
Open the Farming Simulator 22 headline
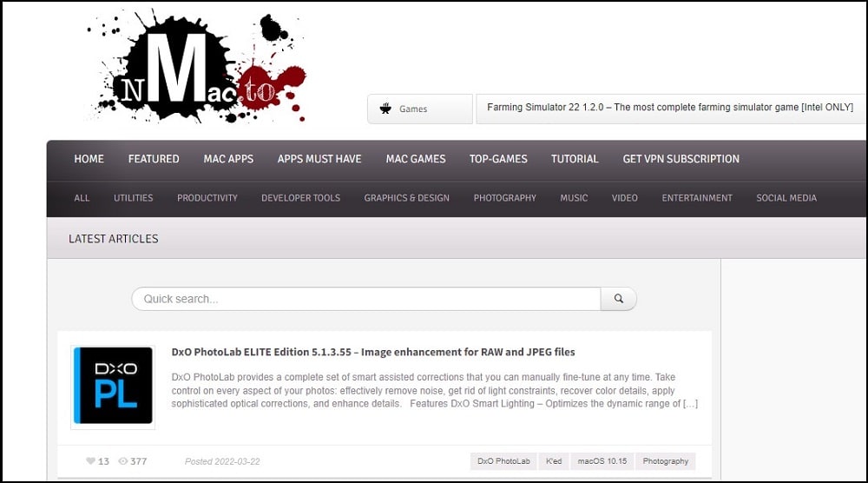tap(670, 108)
